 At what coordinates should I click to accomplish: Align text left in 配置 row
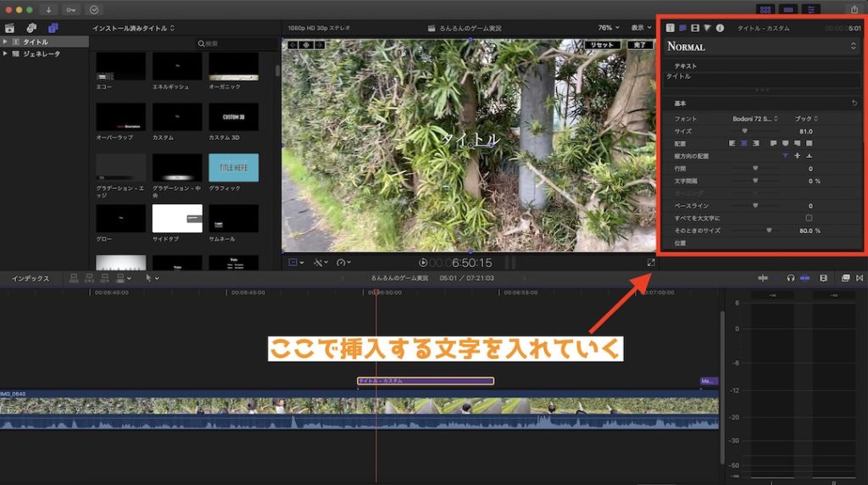click(x=732, y=143)
